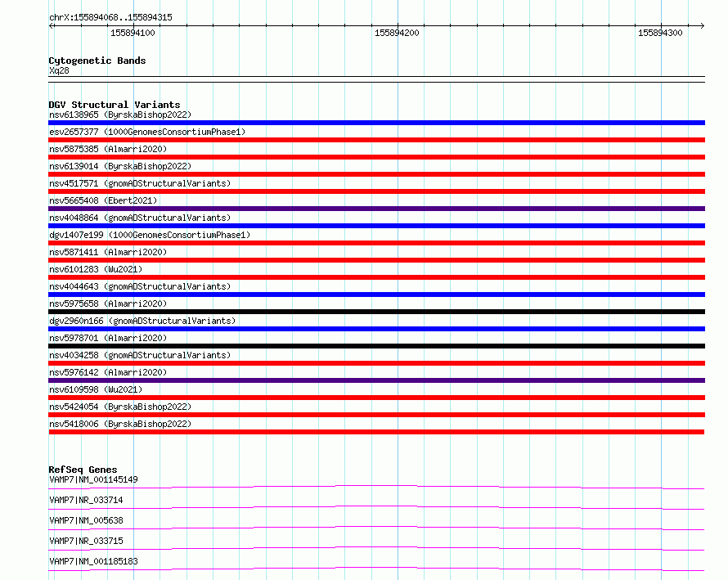Image resolution: width=728 pixels, height=580 pixels.
Task: Click the Xq28 cytogenetic band bar
Action: click(x=376, y=79)
